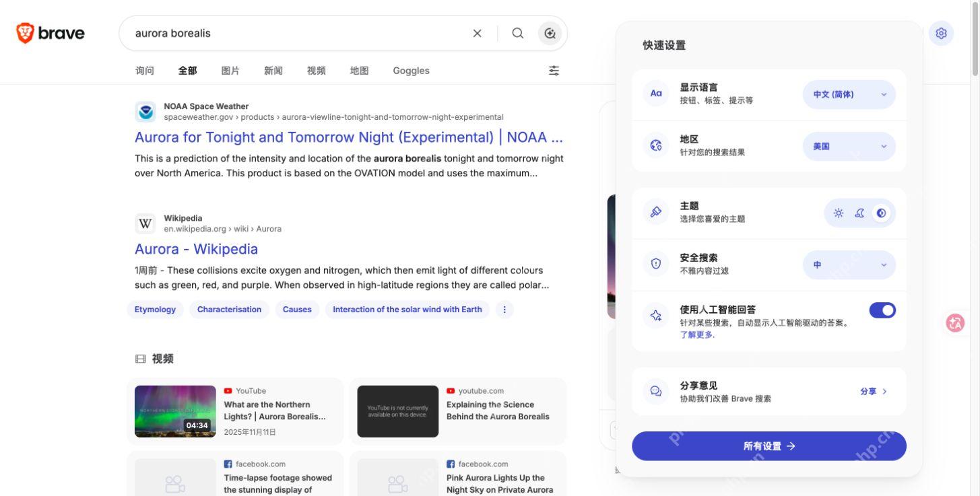The width and height of the screenshot is (980, 496).
Task: Open Explaining the Science Behind Aurora video
Action: (498, 411)
